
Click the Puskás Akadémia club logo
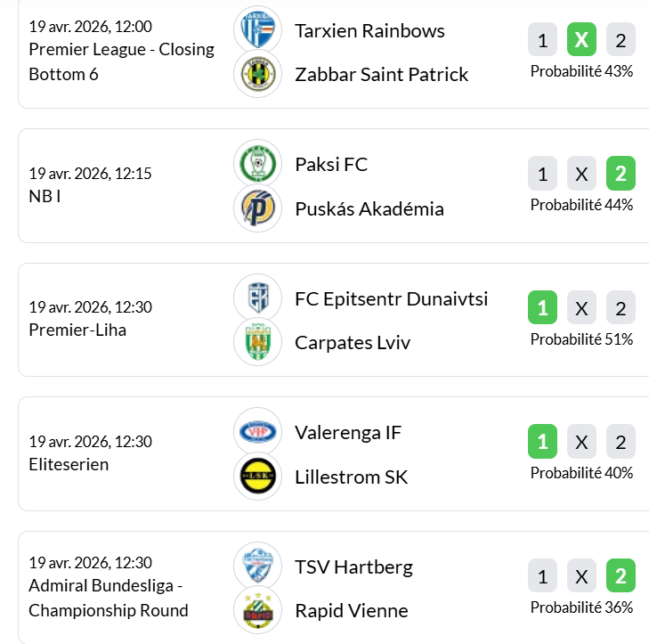pyautogui.click(x=257, y=208)
